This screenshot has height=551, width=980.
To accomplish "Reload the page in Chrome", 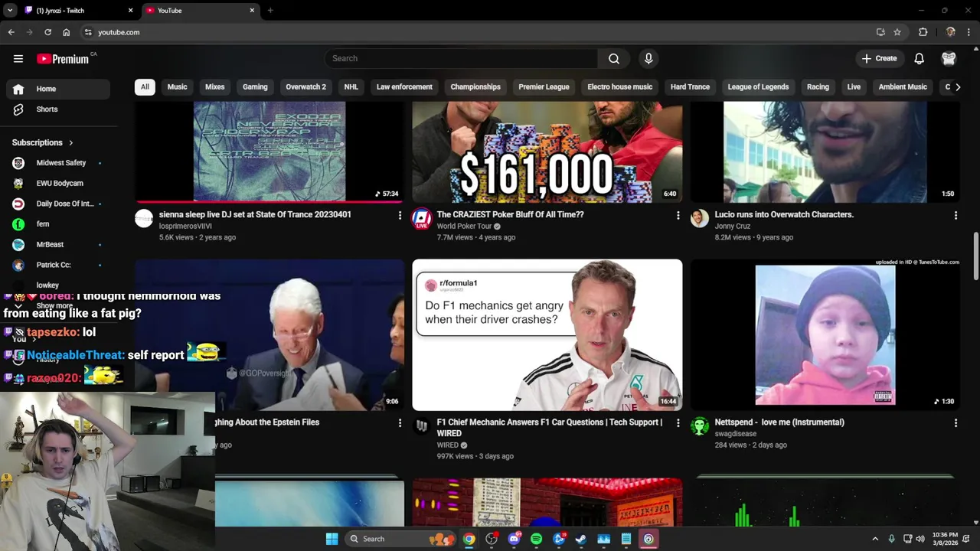I will (x=47, y=32).
